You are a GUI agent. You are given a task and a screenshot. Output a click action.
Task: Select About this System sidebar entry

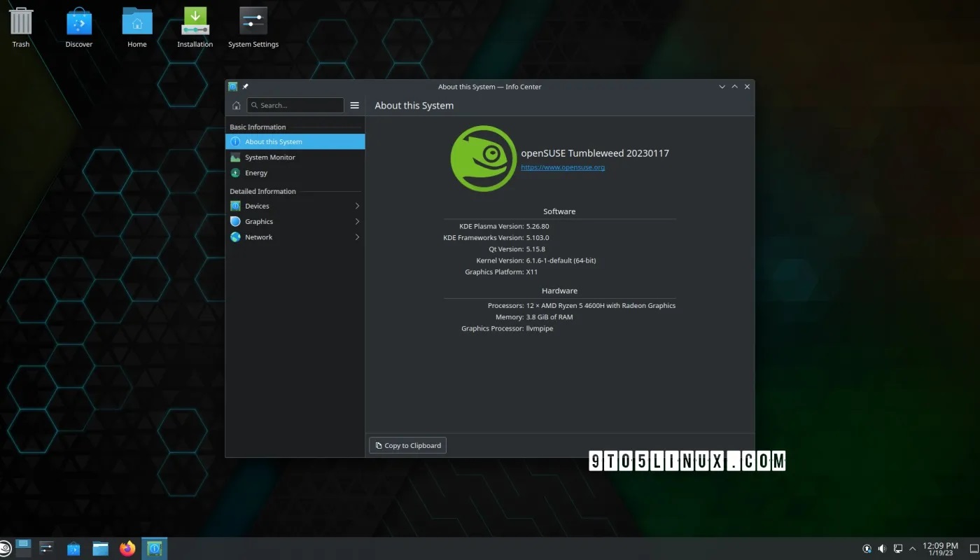pos(274,141)
